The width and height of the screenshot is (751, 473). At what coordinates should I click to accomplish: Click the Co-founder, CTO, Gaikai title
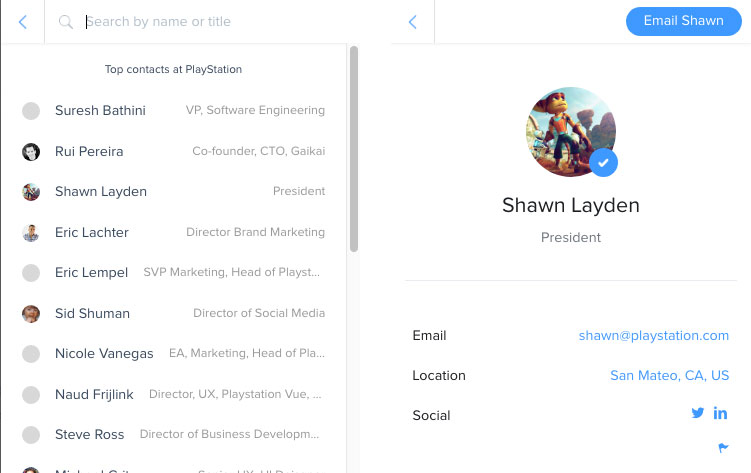[259, 151]
